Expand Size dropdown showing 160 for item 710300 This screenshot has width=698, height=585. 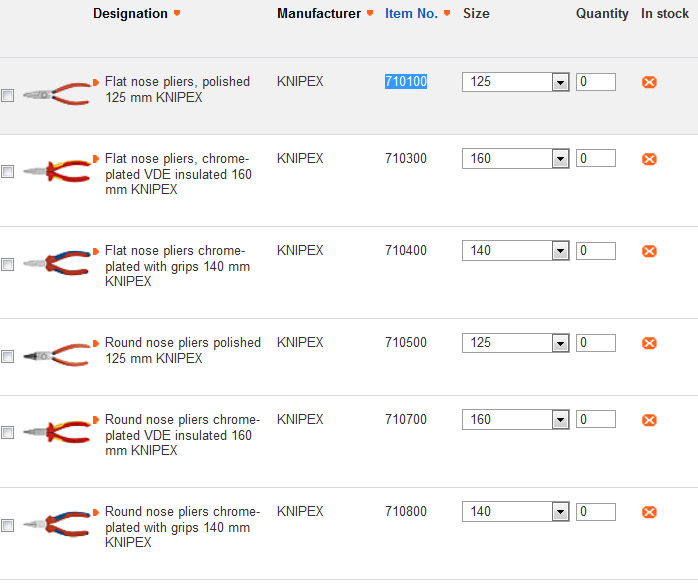pos(560,159)
